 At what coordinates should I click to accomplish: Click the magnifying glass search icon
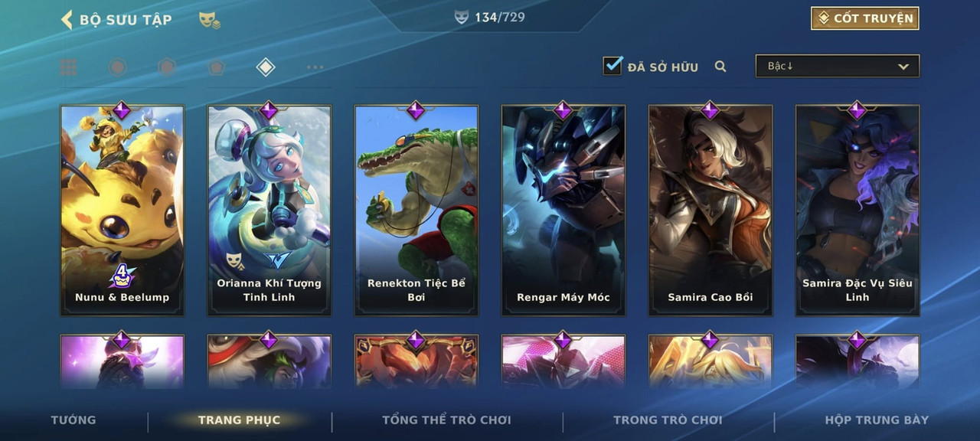click(x=720, y=67)
